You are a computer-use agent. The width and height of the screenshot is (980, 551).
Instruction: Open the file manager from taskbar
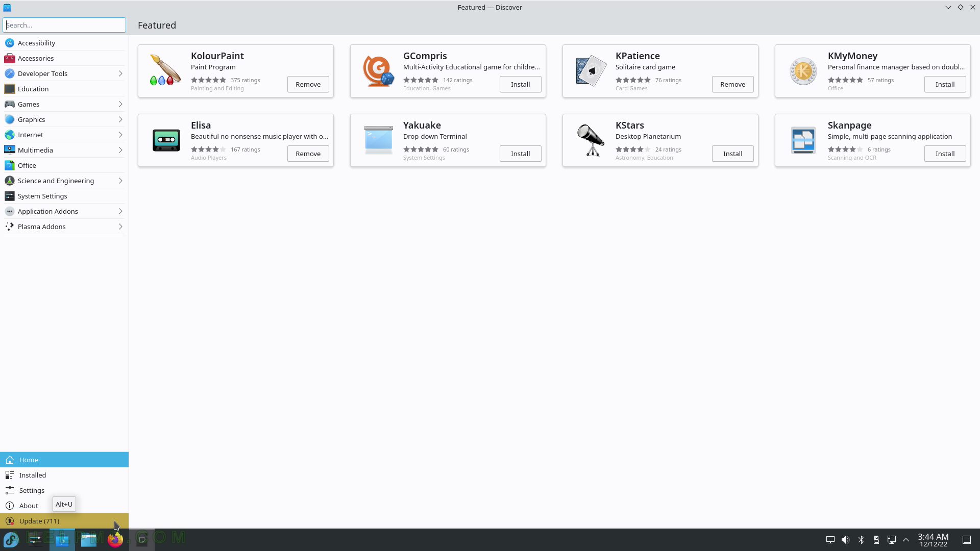point(89,540)
